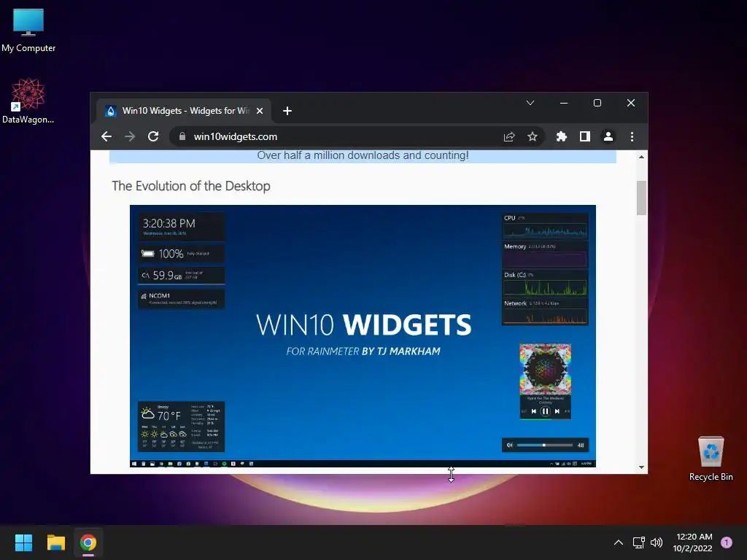Open the clock showing 12:20 AM
The height and width of the screenshot is (560, 747).
point(693,542)
